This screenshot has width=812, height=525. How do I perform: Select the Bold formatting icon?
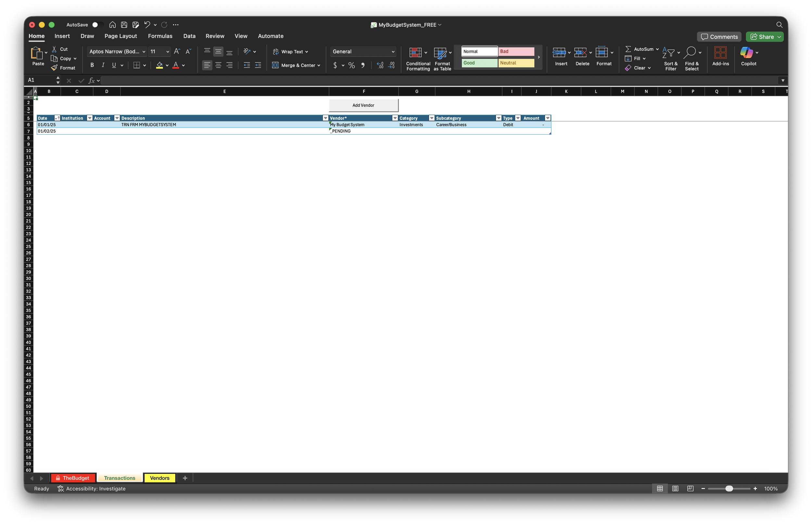[92, 65]
